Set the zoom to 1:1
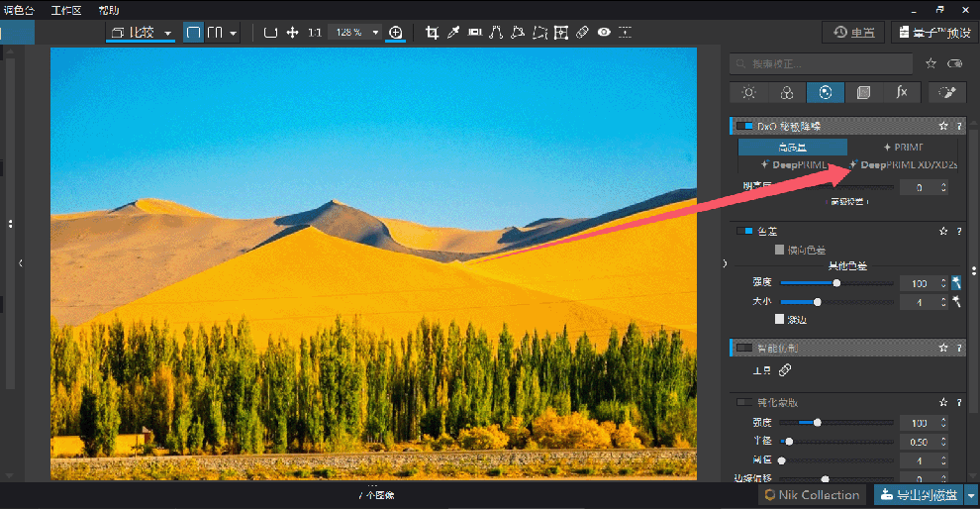The width and height of the screenshot is (980, 509). [x=315, y=33]
